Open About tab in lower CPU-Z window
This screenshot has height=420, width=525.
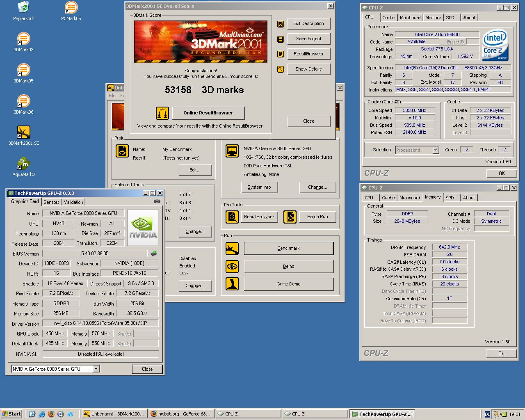point(469,198)
